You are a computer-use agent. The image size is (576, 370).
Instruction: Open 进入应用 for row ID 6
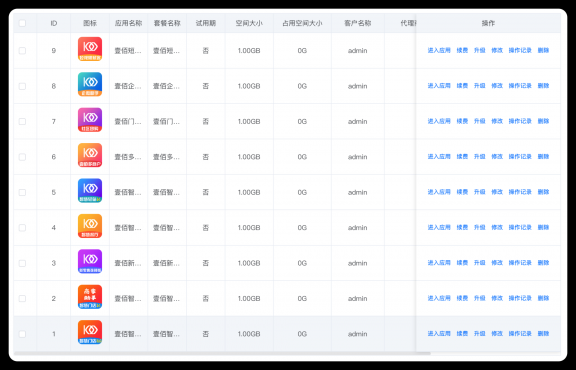(x=439, y=157)
